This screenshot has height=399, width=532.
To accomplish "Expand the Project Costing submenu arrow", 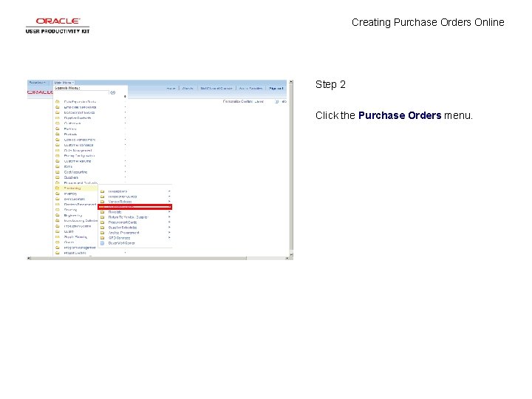I will (125, 253).
